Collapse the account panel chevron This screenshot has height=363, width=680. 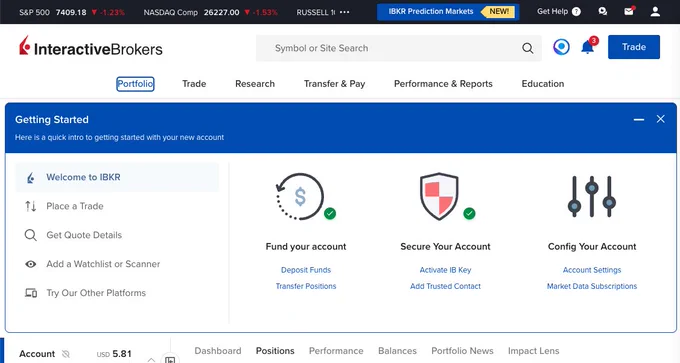click(151, 360)
